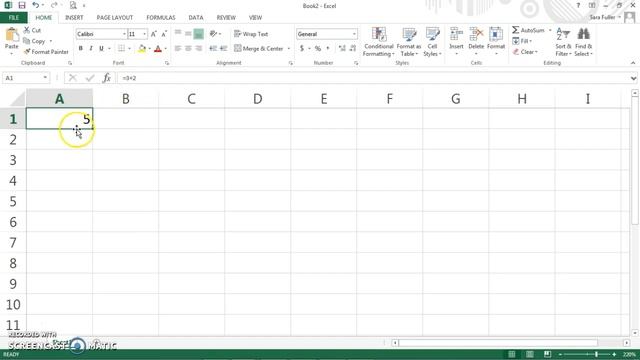Switch to the DATA tab
Screen dimensions: 640x360
click(196, 18)
